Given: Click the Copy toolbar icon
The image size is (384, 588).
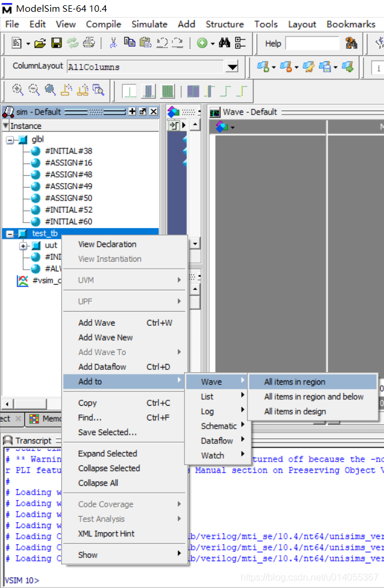Looking at the screenshot, I should tap(130, 42).
